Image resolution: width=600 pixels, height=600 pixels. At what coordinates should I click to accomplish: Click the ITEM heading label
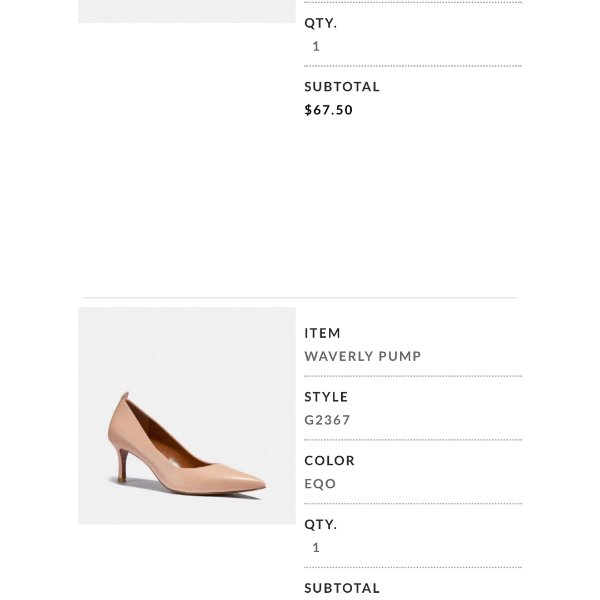pyautogui.click(x=322, y=333)
